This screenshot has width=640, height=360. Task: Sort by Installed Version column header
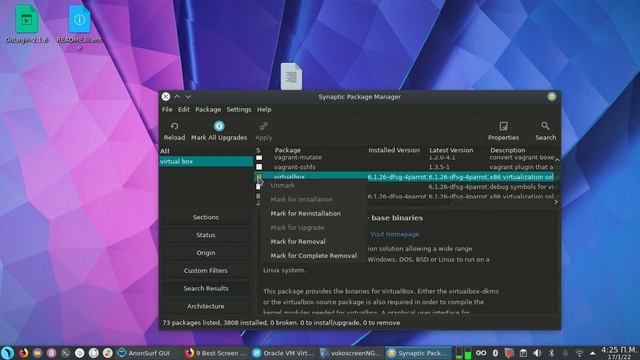pos(394,150)
